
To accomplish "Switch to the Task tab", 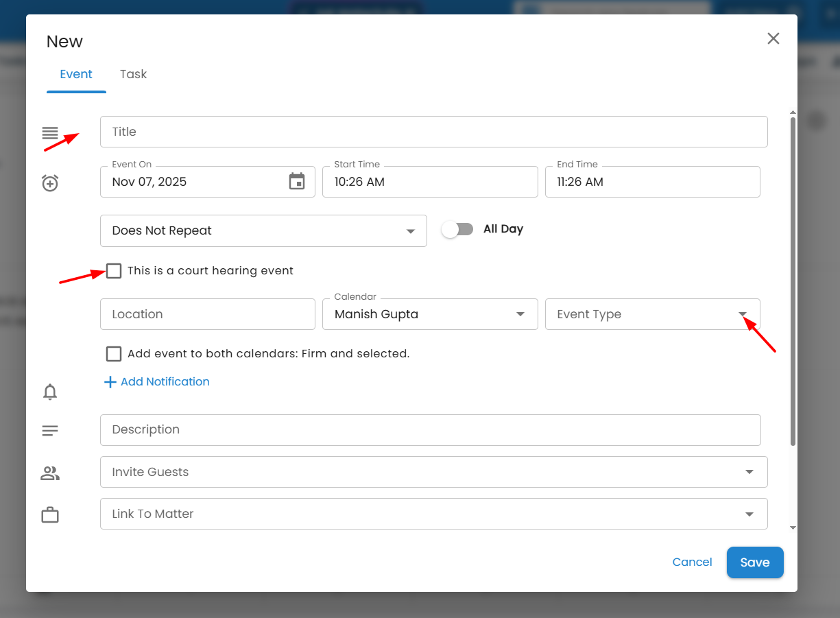I will 133,74.
